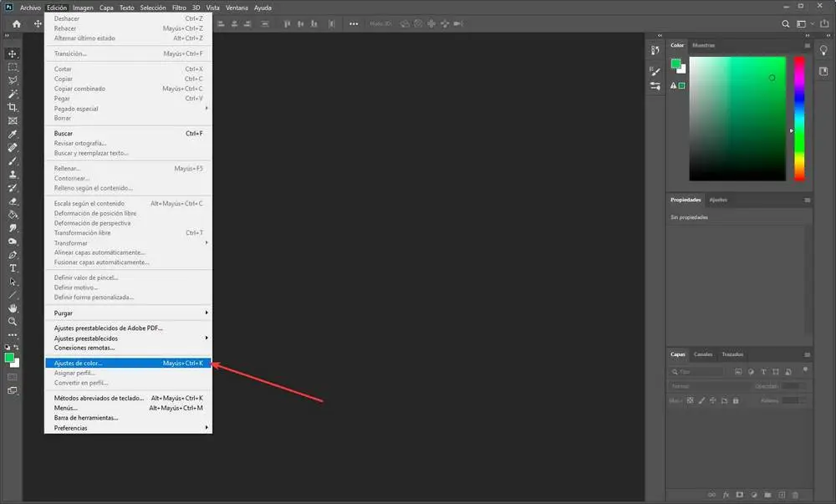Image resolution: width=836 pixels, height=504 pixels.
Task: Adjust the hue slider strip
Action: pyautogui.click(x=799, y=119)
